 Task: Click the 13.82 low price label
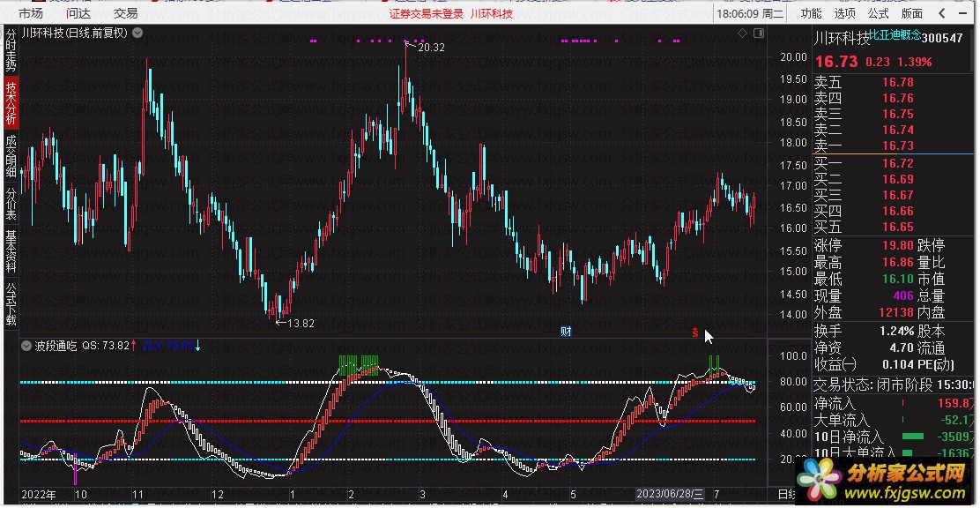point(301,324)
